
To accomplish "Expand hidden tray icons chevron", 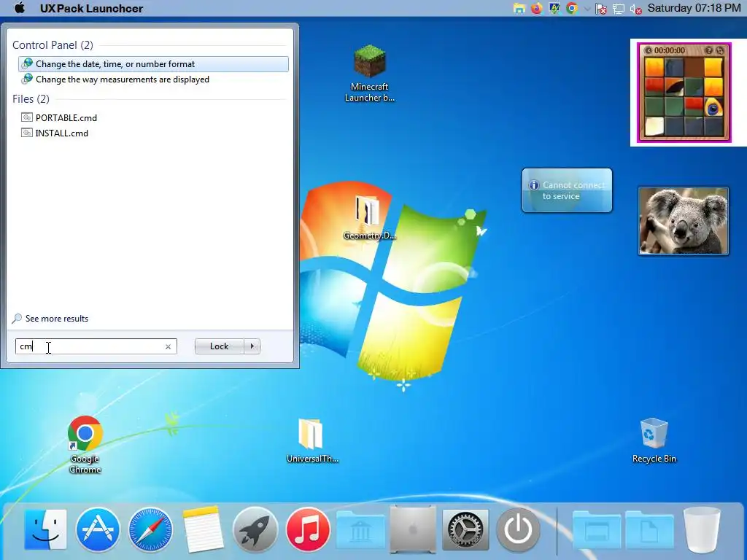I will click(587, 9).
